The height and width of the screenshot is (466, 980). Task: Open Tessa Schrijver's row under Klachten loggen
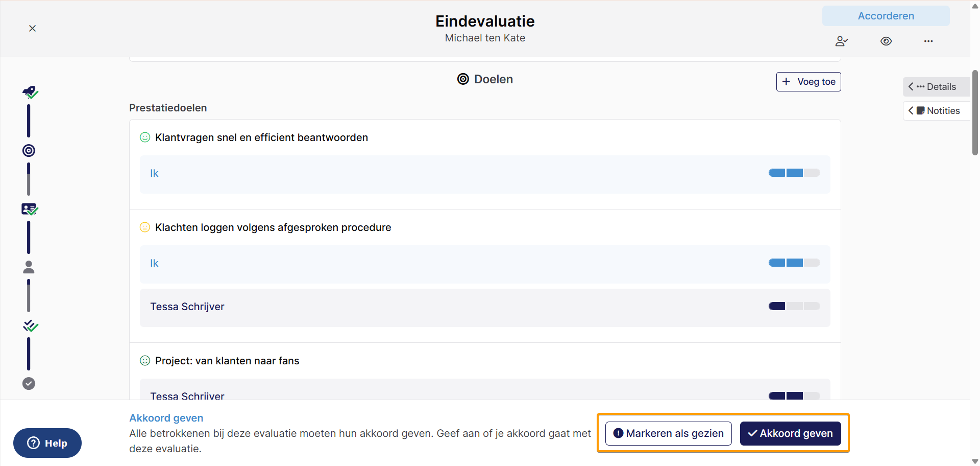[485, 308]
